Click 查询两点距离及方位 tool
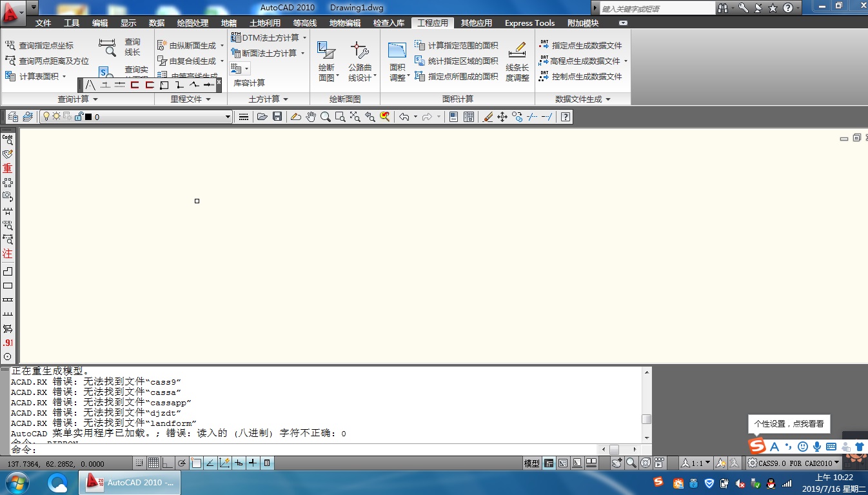The image size is (868, 495). [46, 61]
